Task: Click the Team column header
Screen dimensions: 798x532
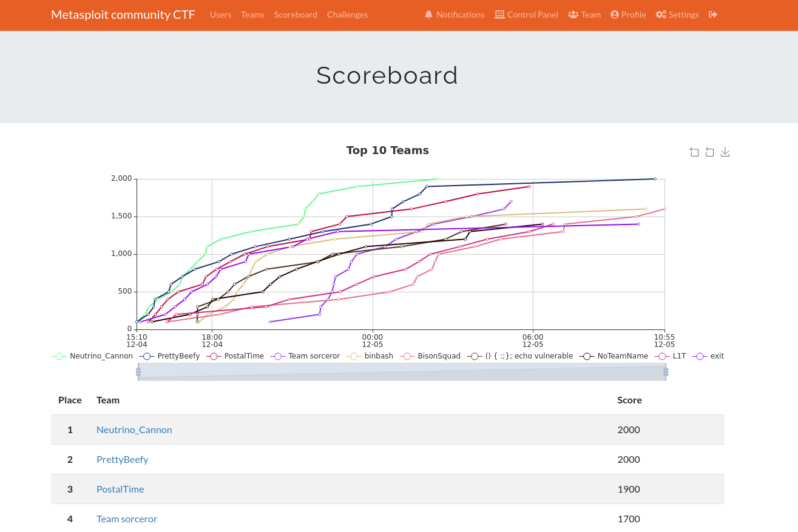Action: [x=108, y=400]
